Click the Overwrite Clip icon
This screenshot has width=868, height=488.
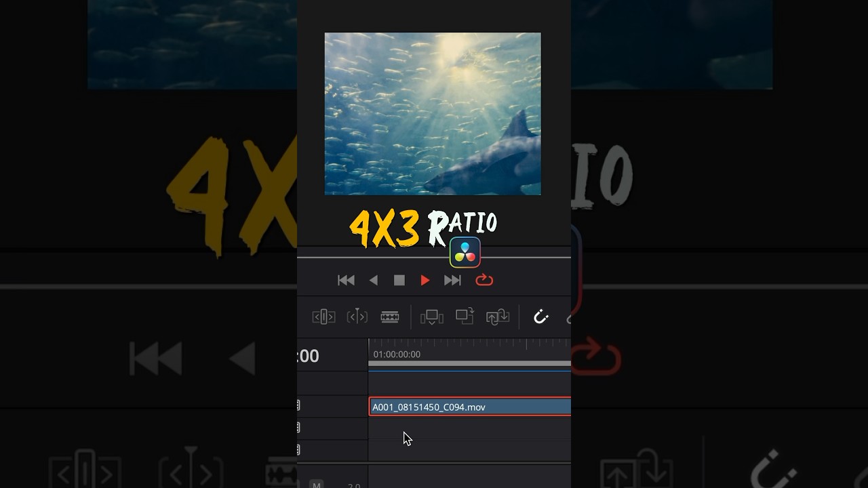pyautogui.click(x=465, y=316)
